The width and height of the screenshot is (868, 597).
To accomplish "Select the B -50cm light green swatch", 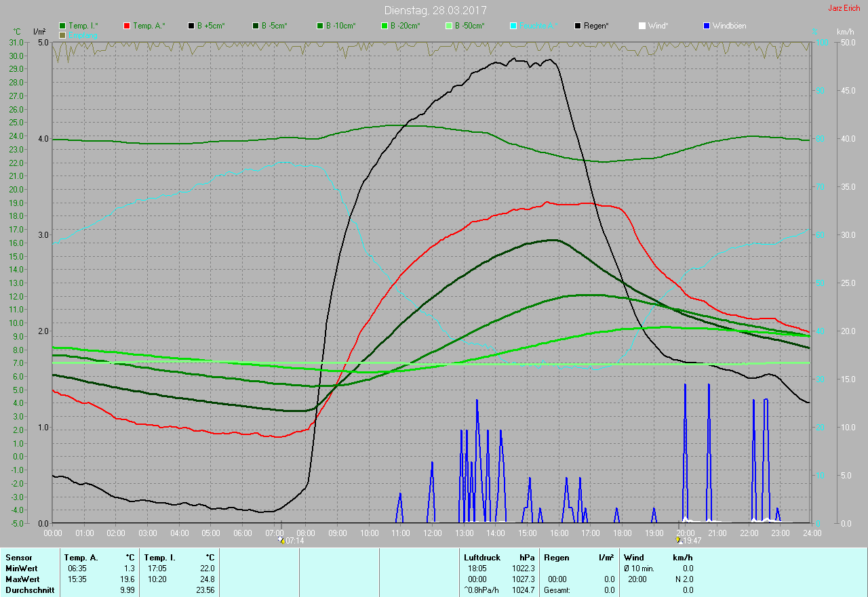I will click(x=448, y=26).
